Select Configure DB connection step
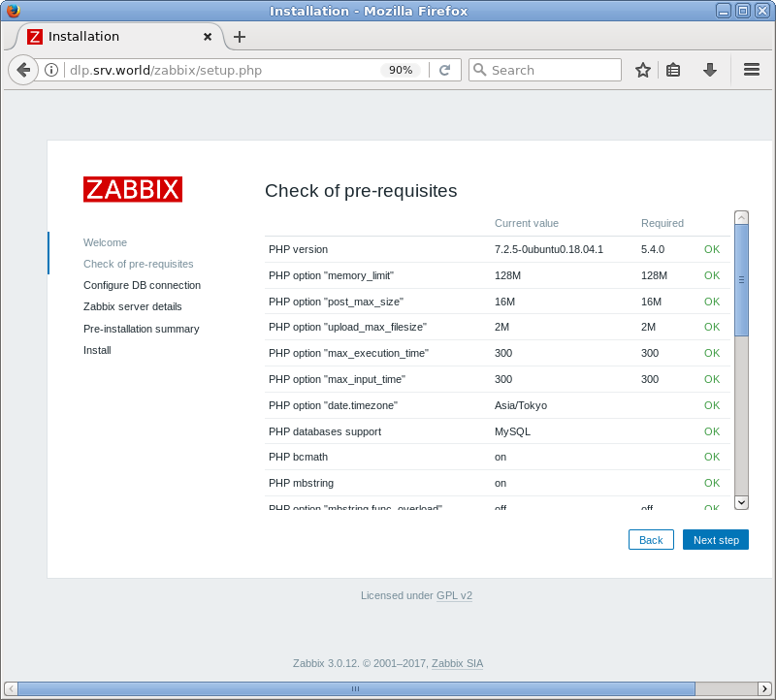 (142, 285)
